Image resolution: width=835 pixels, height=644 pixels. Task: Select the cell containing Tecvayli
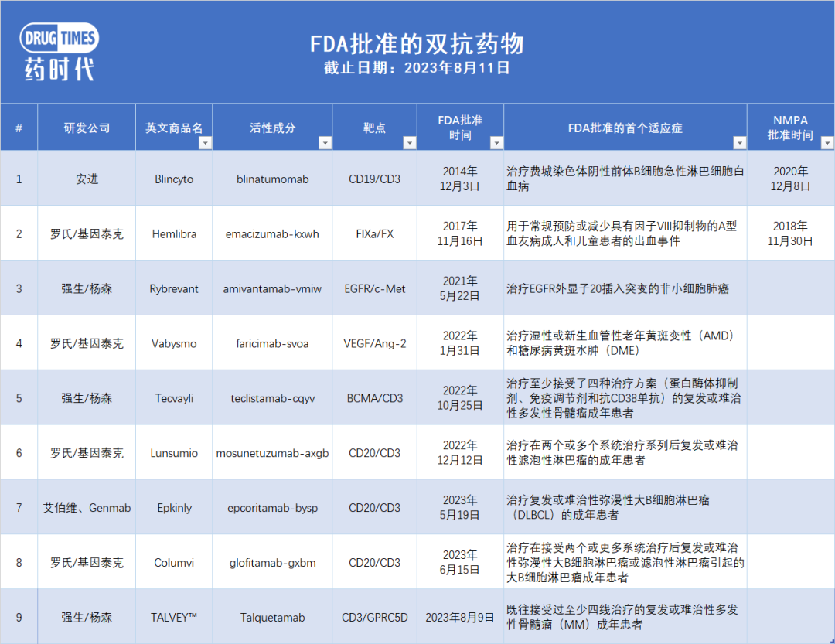(174, 398)
